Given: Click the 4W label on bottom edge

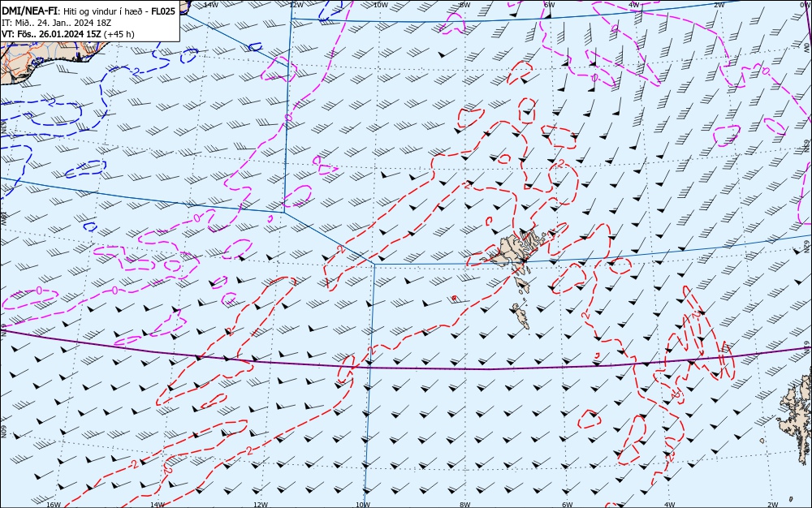Looking at the screenshot, I should [x=670, y=505].
